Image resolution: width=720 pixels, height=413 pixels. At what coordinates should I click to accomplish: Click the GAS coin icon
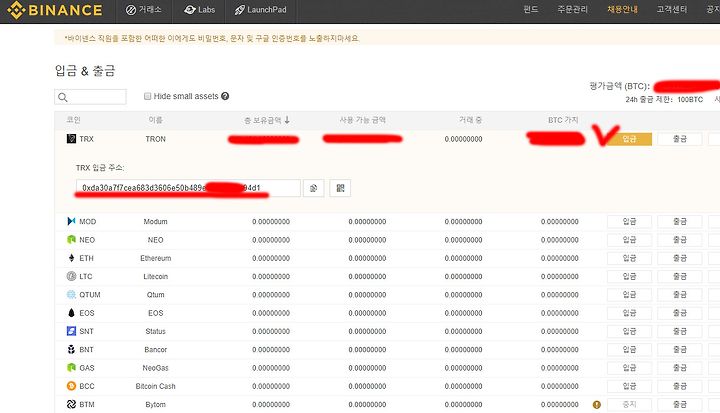pyautogui.click(x=71, y=368)
